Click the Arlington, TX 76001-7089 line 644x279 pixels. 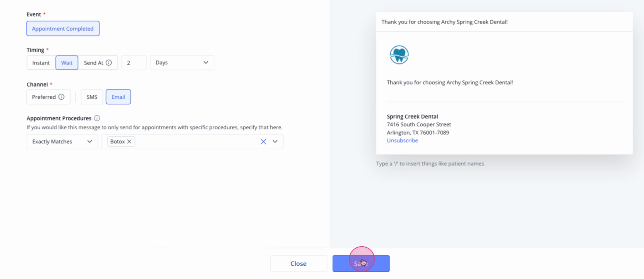[x=418, y=133]
